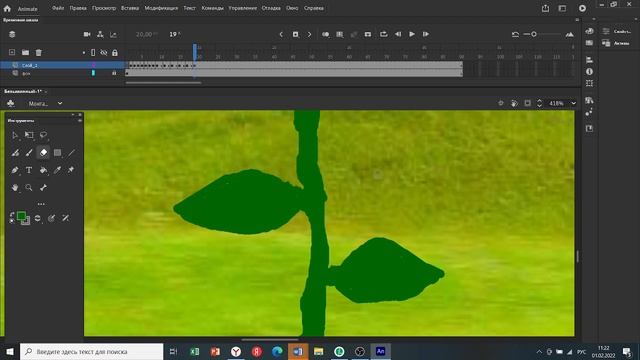Select the Fluid Brush tool

point(15,153)
